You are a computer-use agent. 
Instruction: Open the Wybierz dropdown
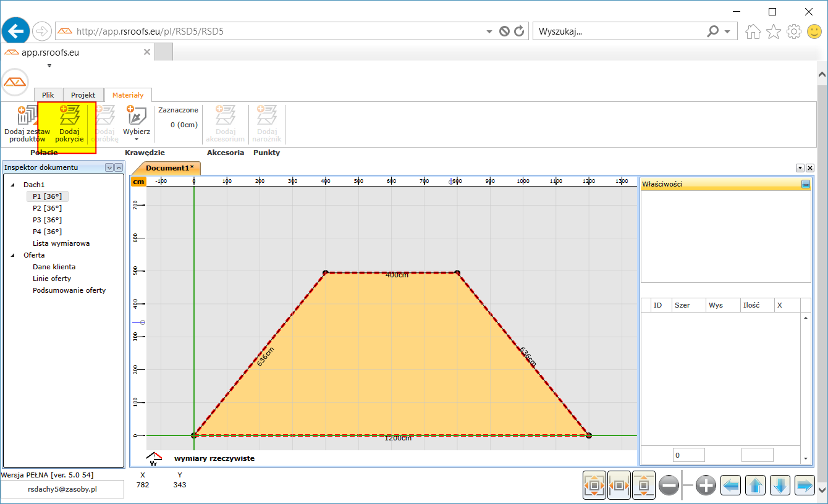[x=137, y=140]
